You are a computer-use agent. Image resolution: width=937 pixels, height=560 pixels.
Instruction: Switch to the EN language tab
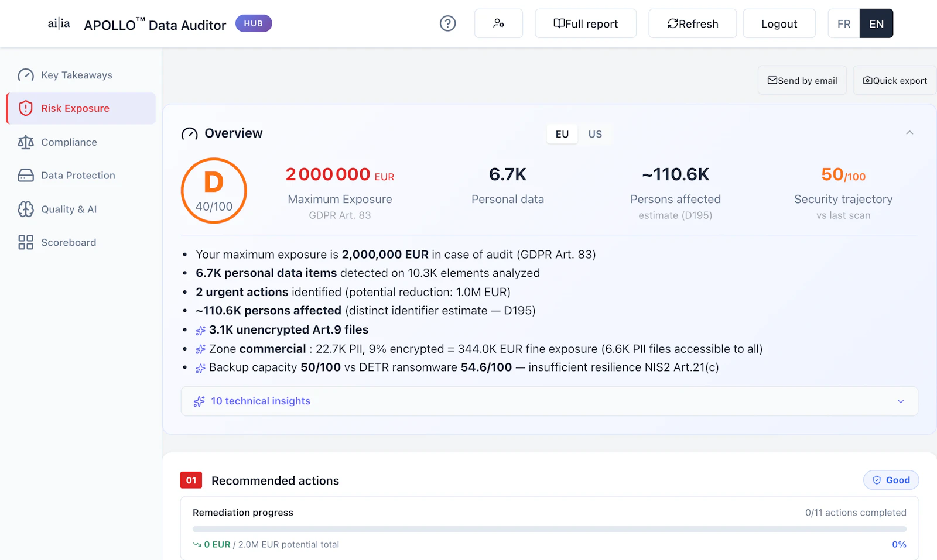pyautogui.click(x=876, y=23)
